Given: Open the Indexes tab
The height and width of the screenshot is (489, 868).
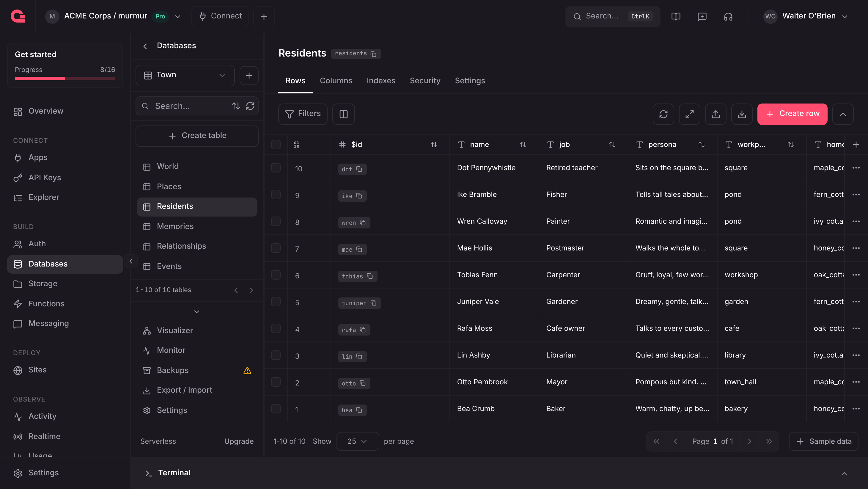Looking at the screenshot, I should pyautogui.click(x=381, y=81).
